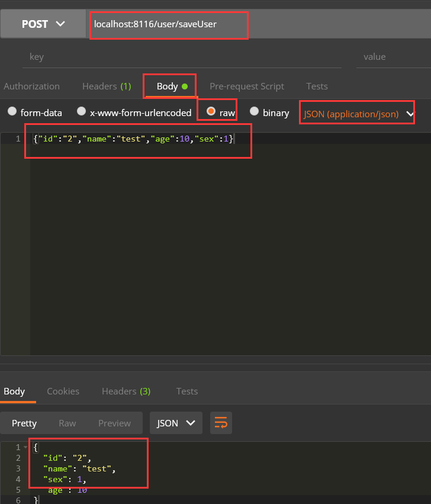Open the request Headers (1) tab
The image size is (431, 504).
tap(107, 86)
